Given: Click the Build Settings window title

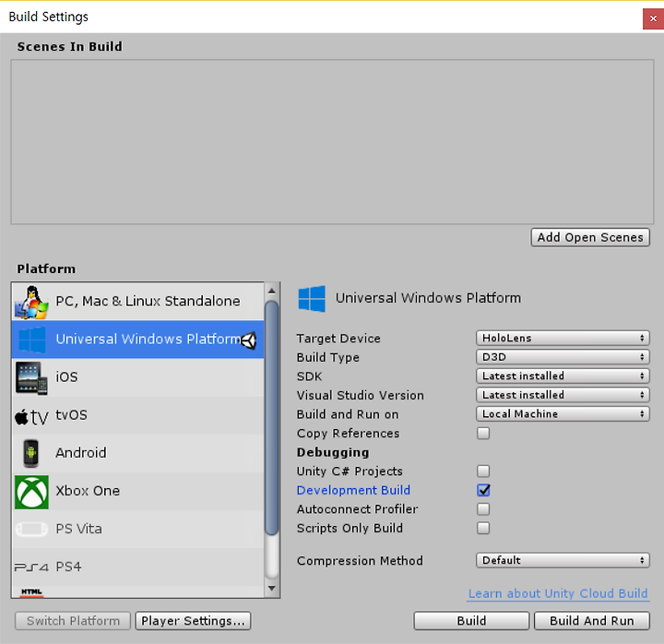Looking at the screenshot, I should coord(48,17).
